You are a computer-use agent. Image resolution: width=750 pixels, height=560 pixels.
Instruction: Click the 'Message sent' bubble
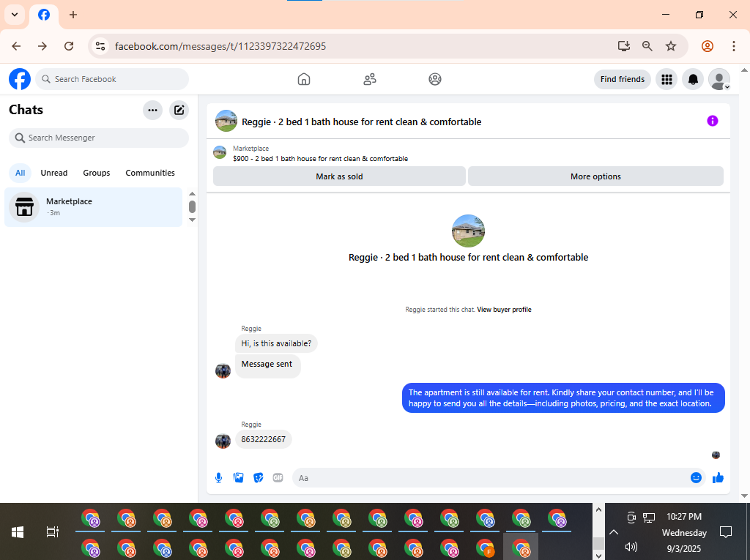tap(268, 366)
